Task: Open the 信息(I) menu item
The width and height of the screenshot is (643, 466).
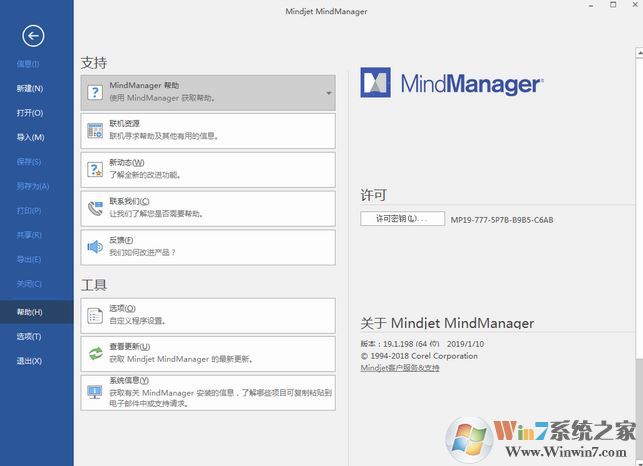Action: click(x=28, y=64)
